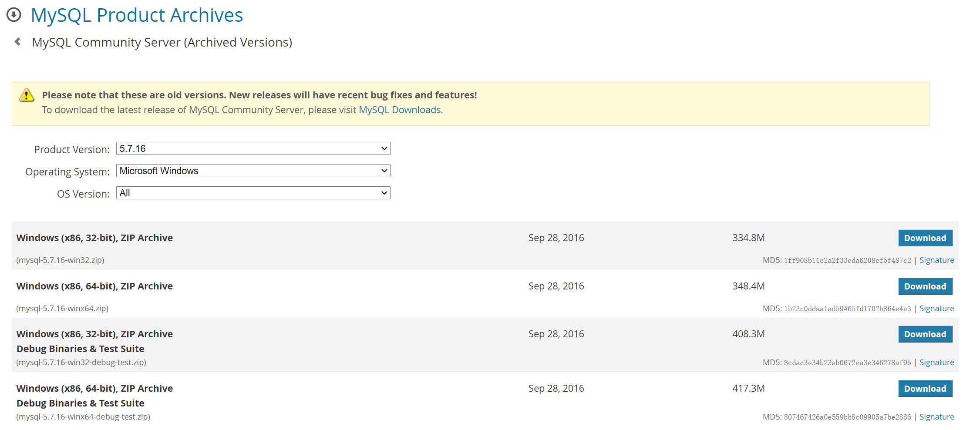This screenshot has height=430, width=980.
Task: Download the winx64 debug-test zip
Action: click(925, 389)
